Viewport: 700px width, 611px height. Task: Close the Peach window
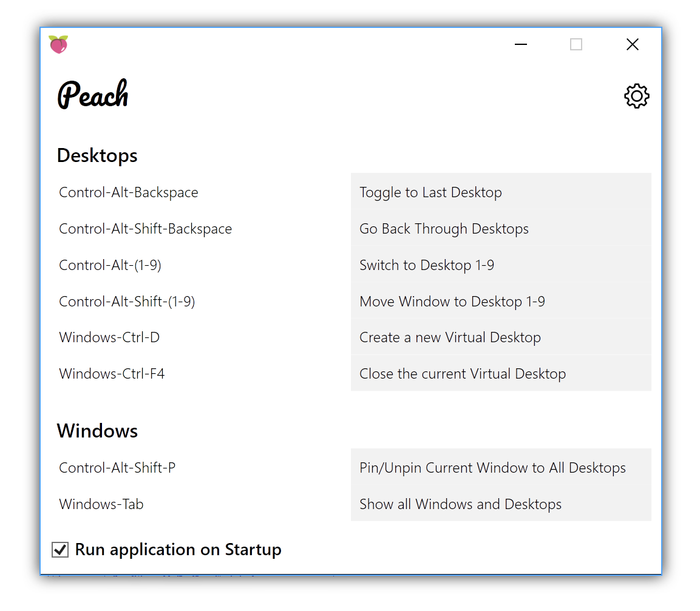(x=632, y=44)
